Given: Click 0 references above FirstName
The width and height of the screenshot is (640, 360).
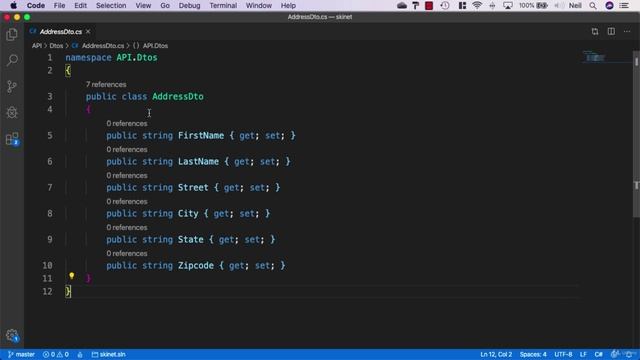Looking at the screenshot, I should click(127, 123).
